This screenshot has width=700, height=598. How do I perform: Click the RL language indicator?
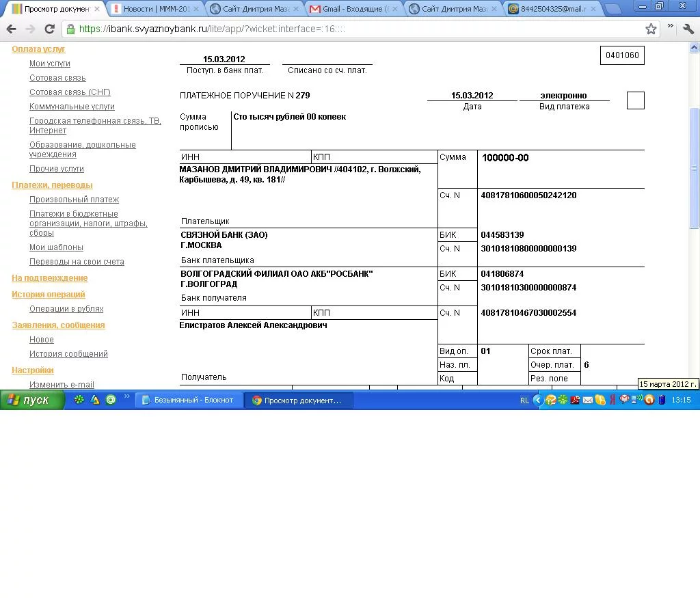coord(524,400)
